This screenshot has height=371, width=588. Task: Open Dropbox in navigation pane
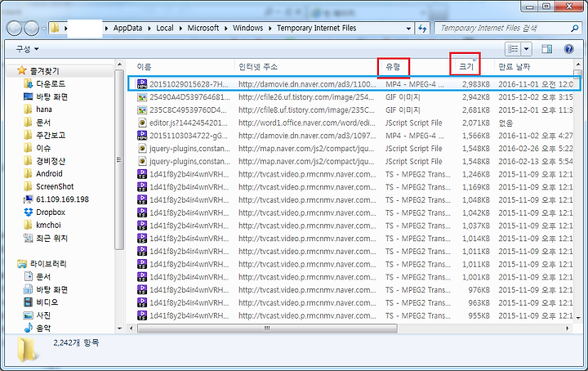(x=44, y=212)
